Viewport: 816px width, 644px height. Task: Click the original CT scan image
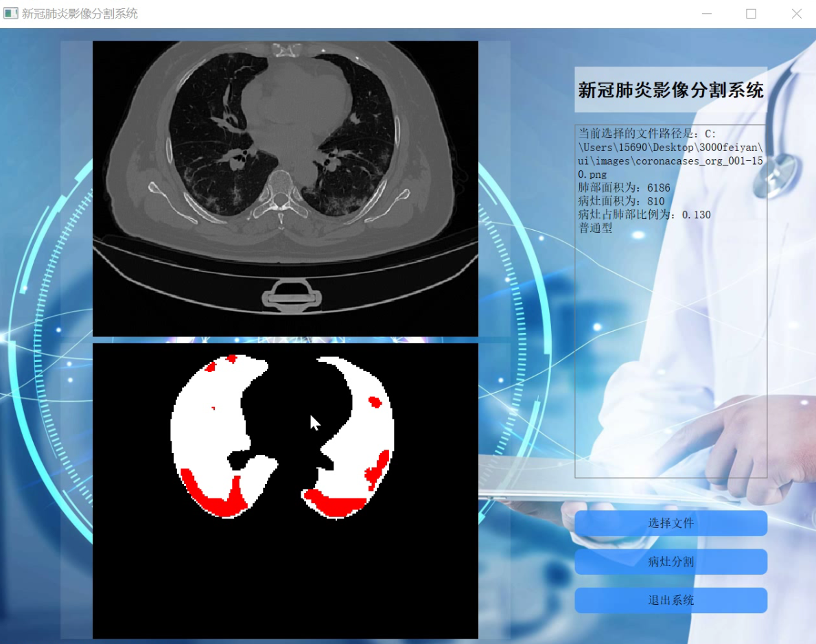click(285, 188)
